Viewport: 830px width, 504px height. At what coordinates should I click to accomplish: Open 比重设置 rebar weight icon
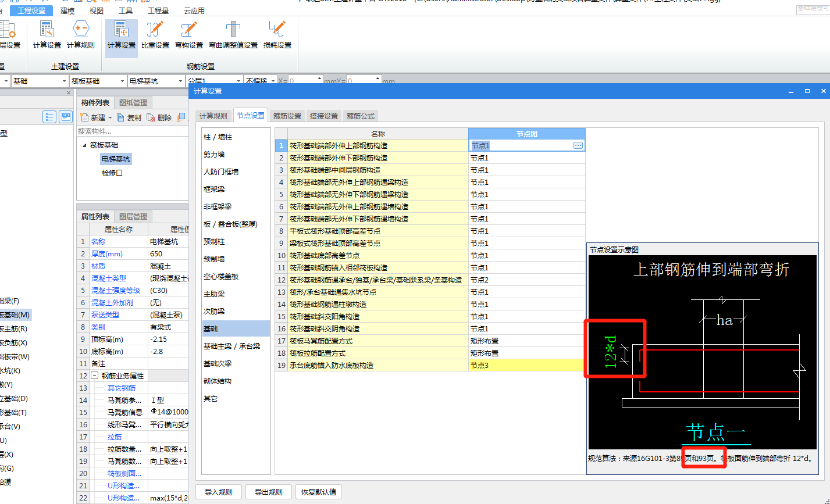click(155, 29)
